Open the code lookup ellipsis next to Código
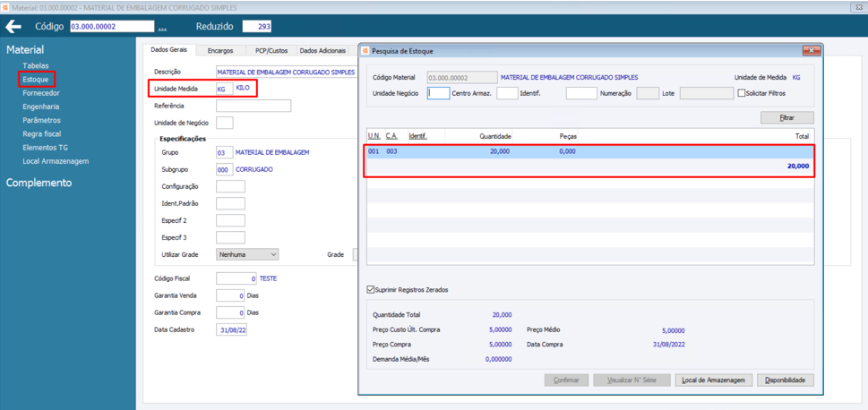 click(161, 28)
